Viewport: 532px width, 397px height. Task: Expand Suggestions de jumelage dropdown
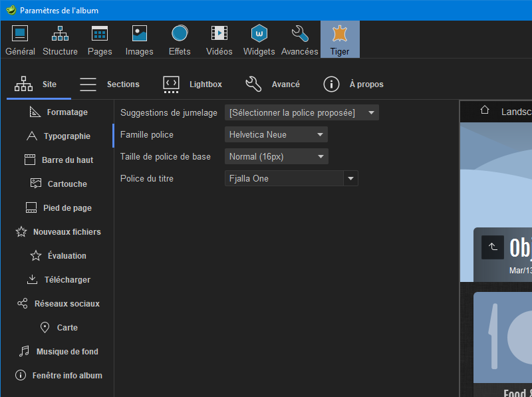point(301,113)
